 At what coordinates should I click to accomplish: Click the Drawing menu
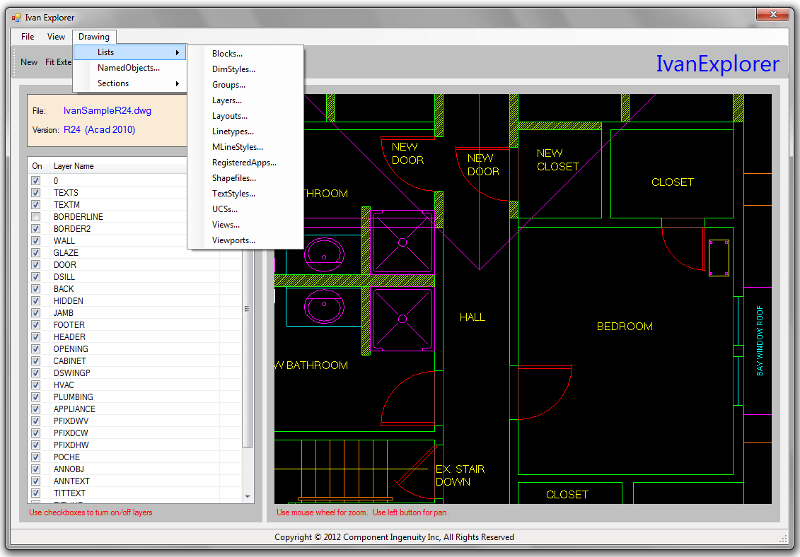coord(94,37)
